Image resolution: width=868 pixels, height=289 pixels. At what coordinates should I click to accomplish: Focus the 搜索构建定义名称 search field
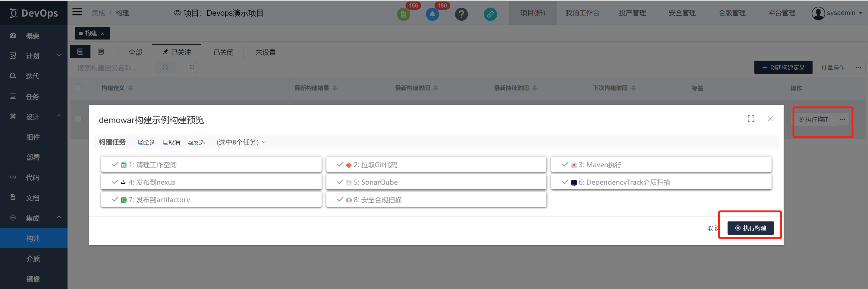click(112, 68)
